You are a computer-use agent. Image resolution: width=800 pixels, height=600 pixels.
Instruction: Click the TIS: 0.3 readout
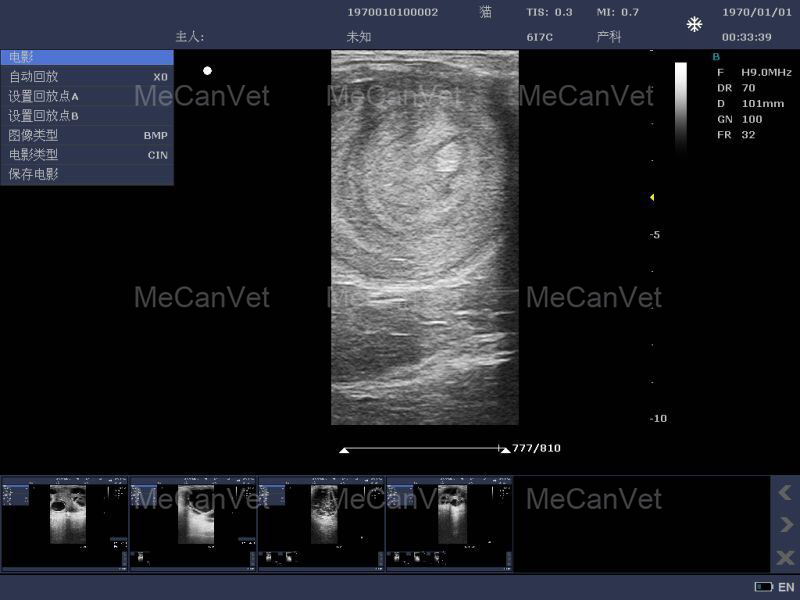click(x=549, y=12)
